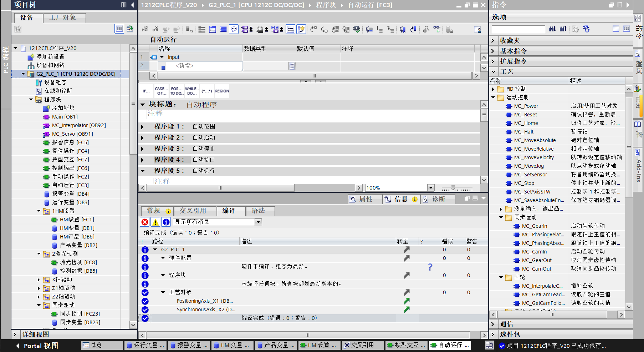This screenshot has width=644, height=352.
Task: Switch to the 交叉引用 tab
Action: 193,211
